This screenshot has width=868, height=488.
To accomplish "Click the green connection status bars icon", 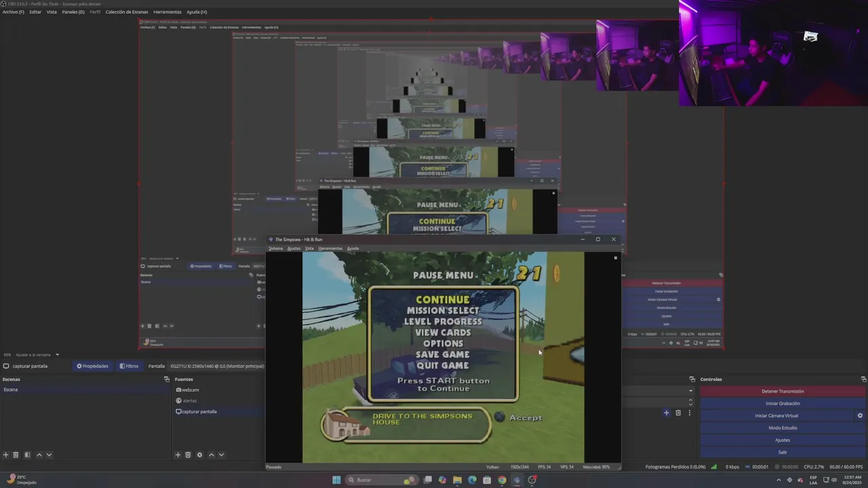I will (714, 466).
